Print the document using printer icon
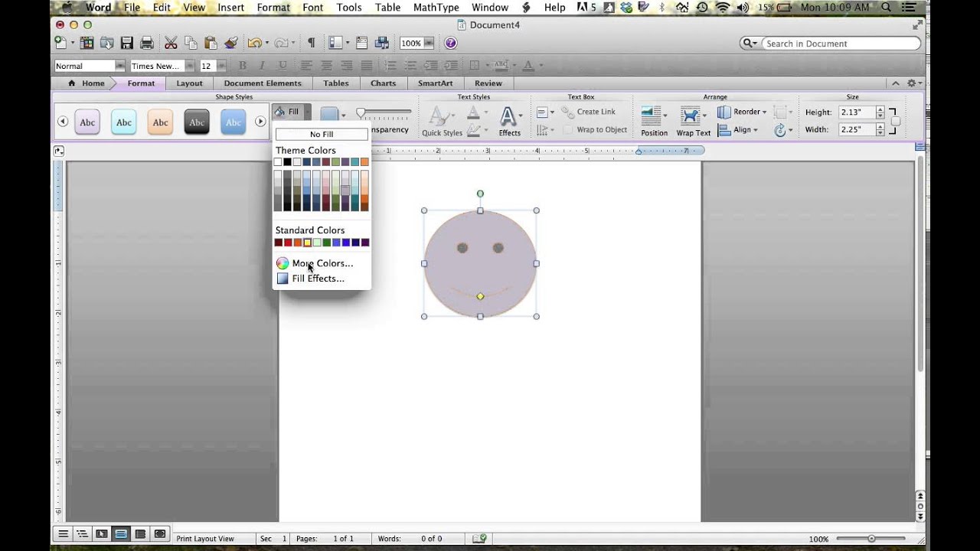Screen dimensions: 980x551 [x=146, y=43]
